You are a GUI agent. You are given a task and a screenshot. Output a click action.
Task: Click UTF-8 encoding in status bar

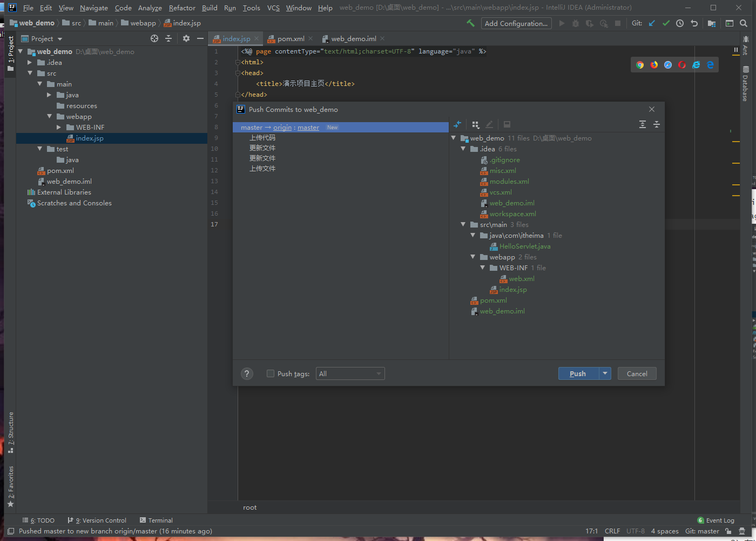(x=636, y=531)
